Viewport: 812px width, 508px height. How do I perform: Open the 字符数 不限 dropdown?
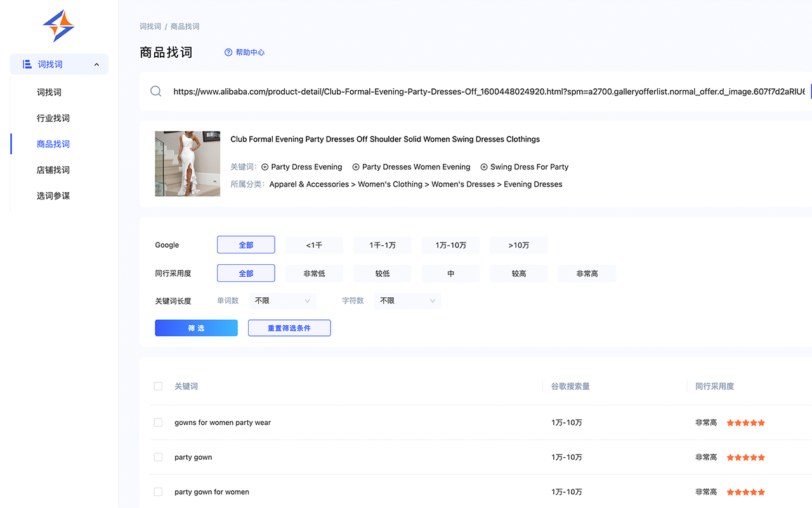point(407,300)
